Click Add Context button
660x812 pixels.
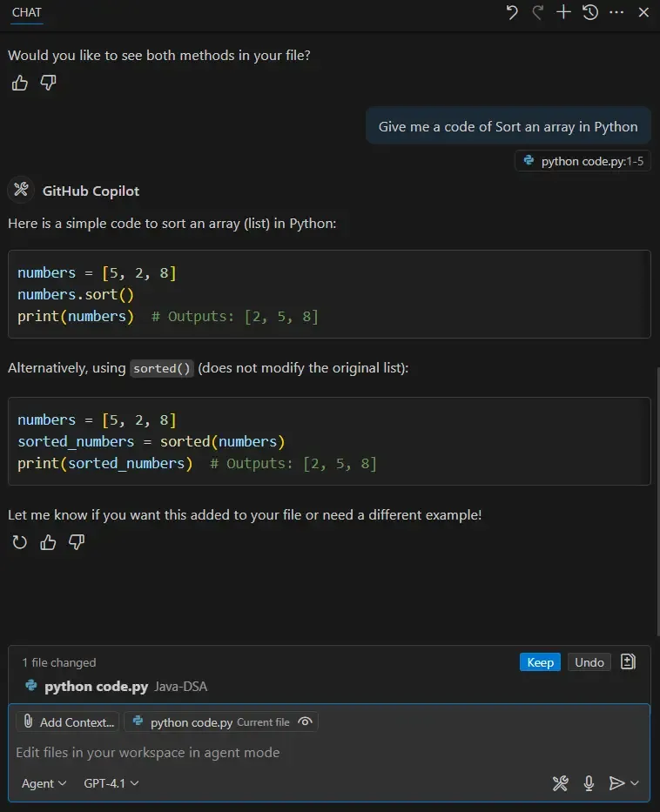[x=68, y=721]
